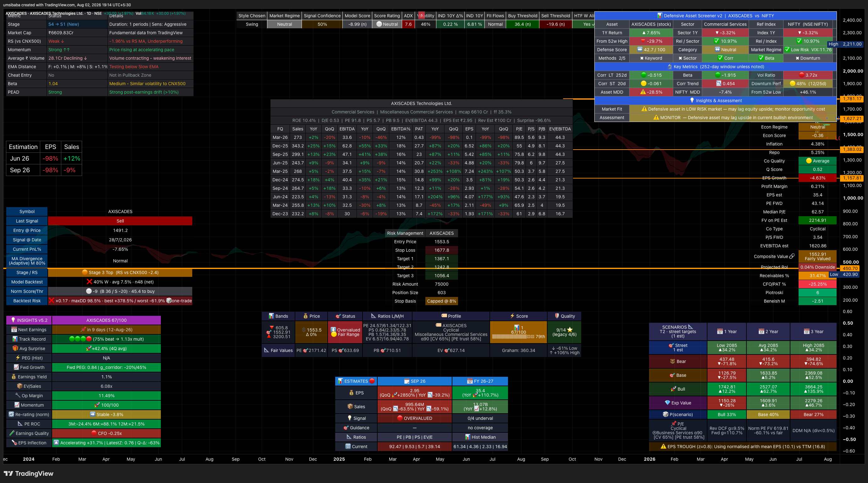Click the chart icon beside Fwd Growth
This screenshot has height=483, width=868.
pos(16,367)
